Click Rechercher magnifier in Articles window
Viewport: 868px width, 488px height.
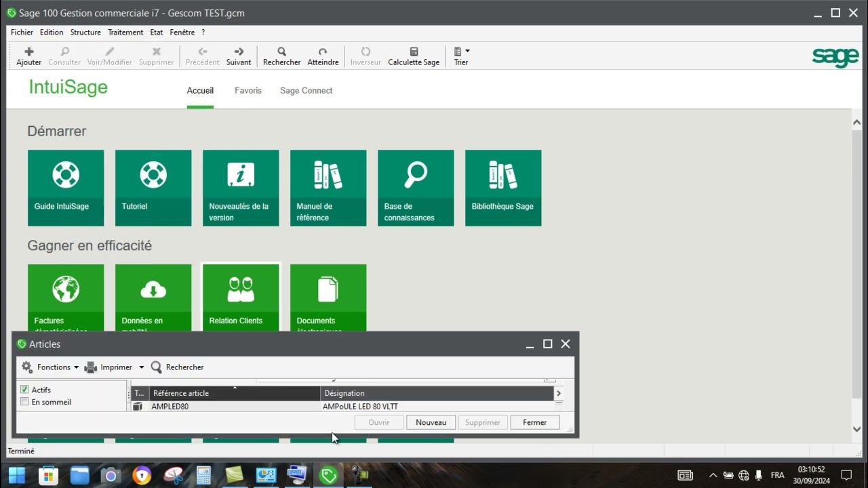click(157, 367)
